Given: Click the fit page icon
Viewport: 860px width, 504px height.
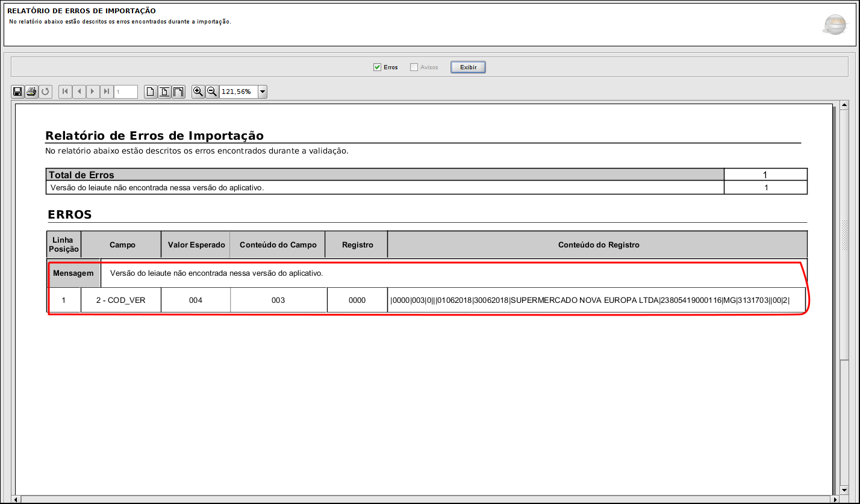Looking at the screenshot, I should pos(164,92).
